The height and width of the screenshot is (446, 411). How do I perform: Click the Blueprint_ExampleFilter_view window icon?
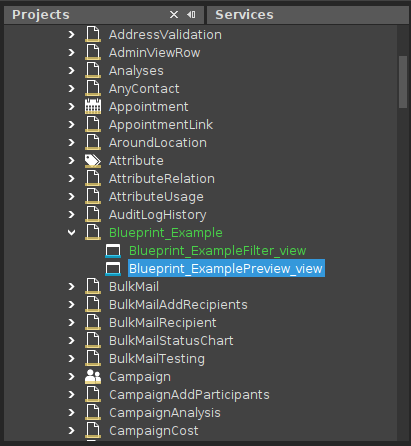(x=113, y=251)
